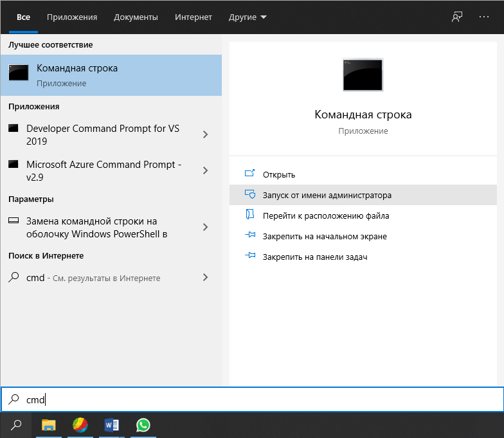Click the search box magnifier icon
504x438 pixels.
(x=14, y=399)
